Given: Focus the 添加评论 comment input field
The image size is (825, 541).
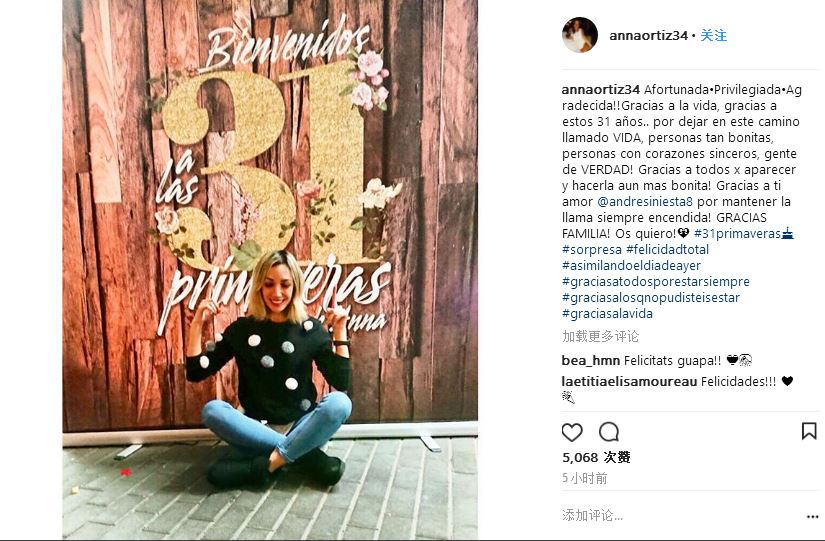Looking at the screenshot, I should pos(681,516).
